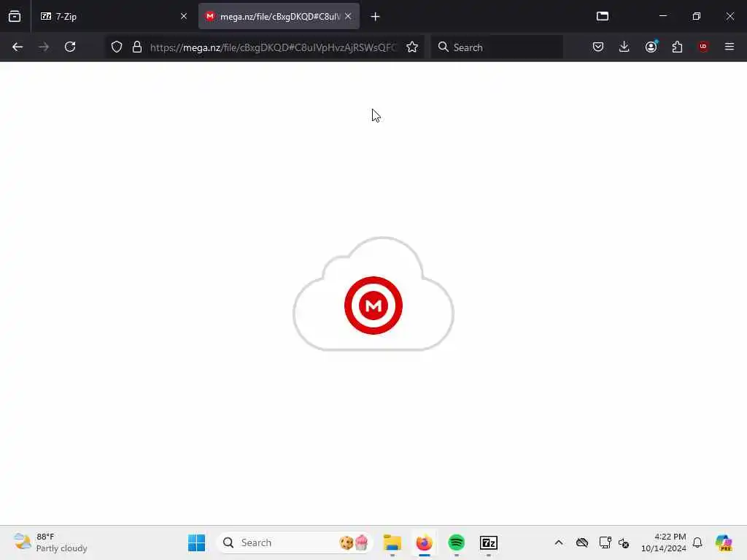Screen dimensions: 747x560
Task: Open 7-Zip from the taskbar
Action: coord(488,542)
